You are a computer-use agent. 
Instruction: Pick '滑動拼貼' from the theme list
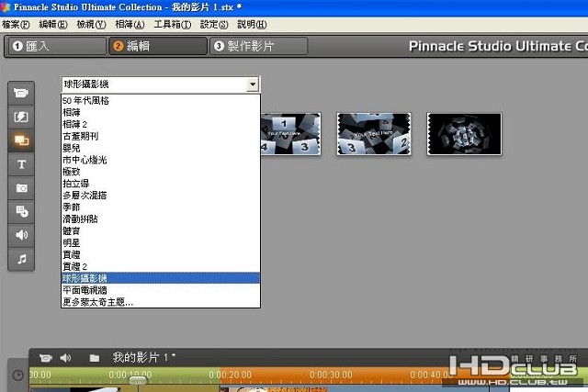click(x=161, y=219)
